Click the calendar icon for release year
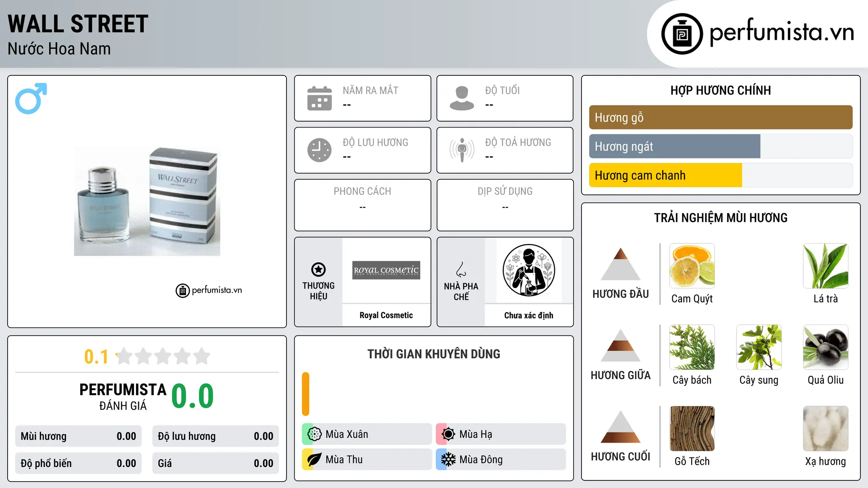This screenshot has height=488, width=868. coord(320,98)
